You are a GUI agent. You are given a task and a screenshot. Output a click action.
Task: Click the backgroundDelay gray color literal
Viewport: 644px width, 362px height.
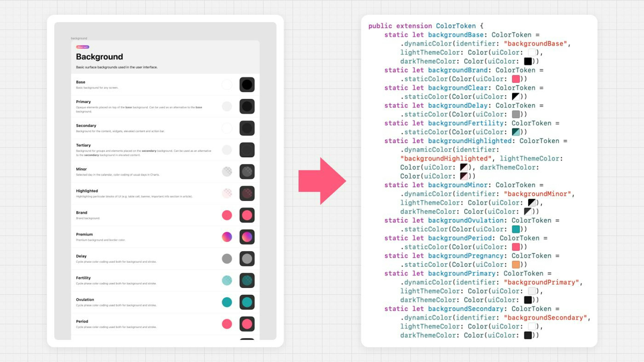coord(516,114)
